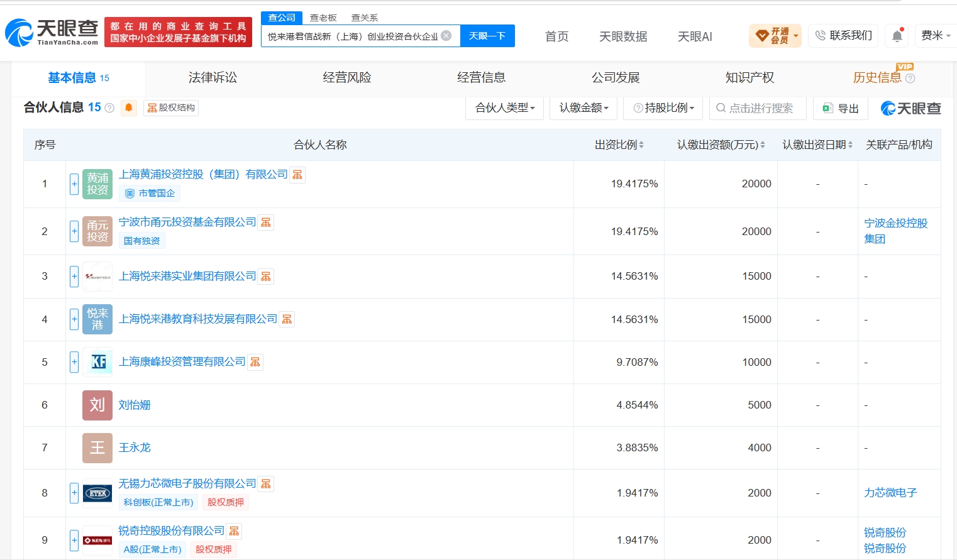This screenshot has width=957, height=560.
Task: Clear the search box with the X icon
Action: coord(446,36)
